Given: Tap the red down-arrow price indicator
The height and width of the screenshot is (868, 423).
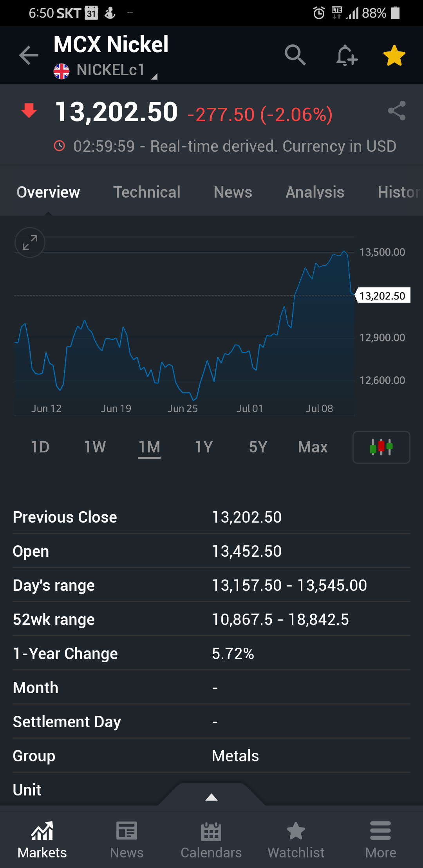Looking at the screenshot, I should point(29,111).
